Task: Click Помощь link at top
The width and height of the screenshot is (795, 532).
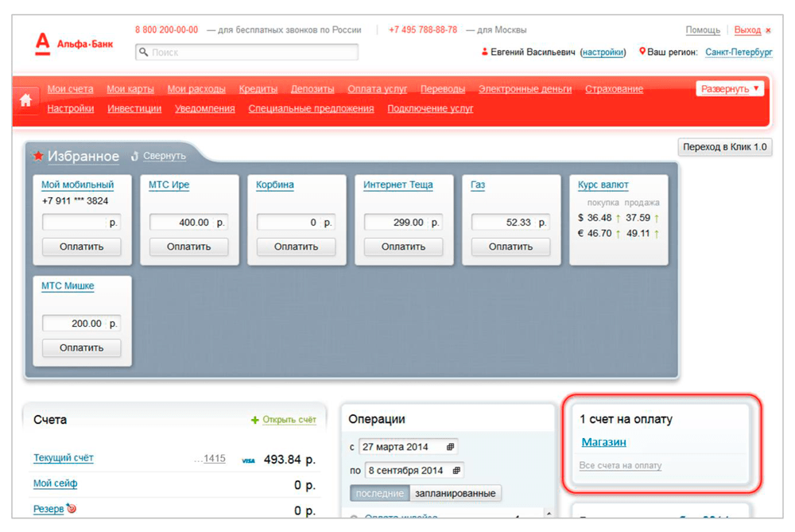Action: click(x=703, y=30)
